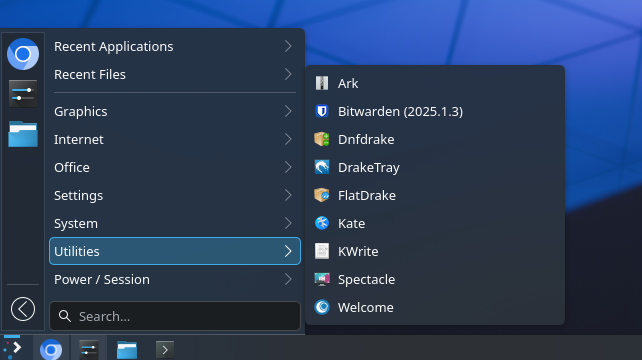The width and height of the screenshot is (642, 360).
Task: Launch FlatDrake from Utilities
Action: [435, 195]
